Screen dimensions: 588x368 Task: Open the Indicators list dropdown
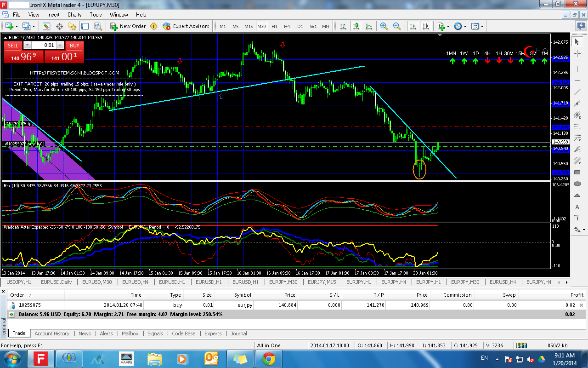pyautogui.click(x=444, y=26)
